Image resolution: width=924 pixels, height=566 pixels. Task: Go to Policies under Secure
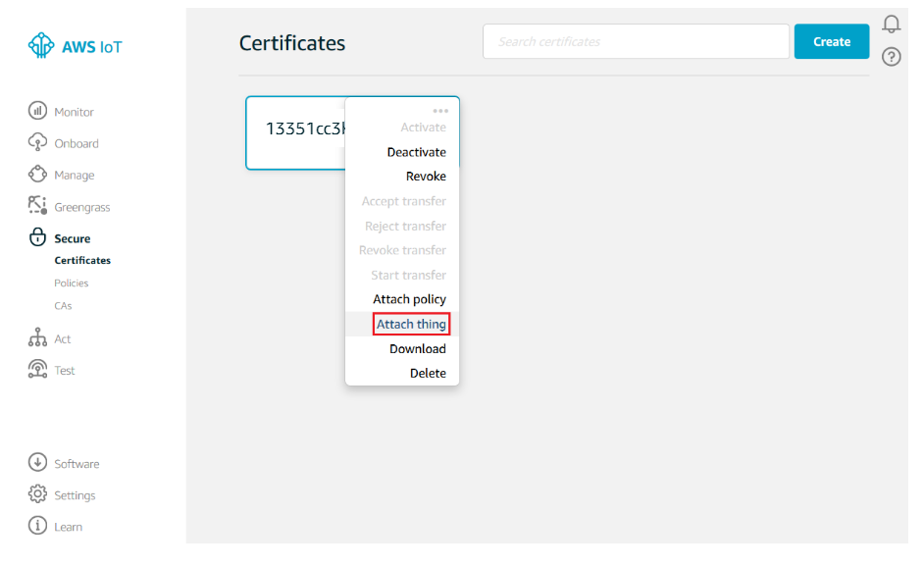[72, 283]
